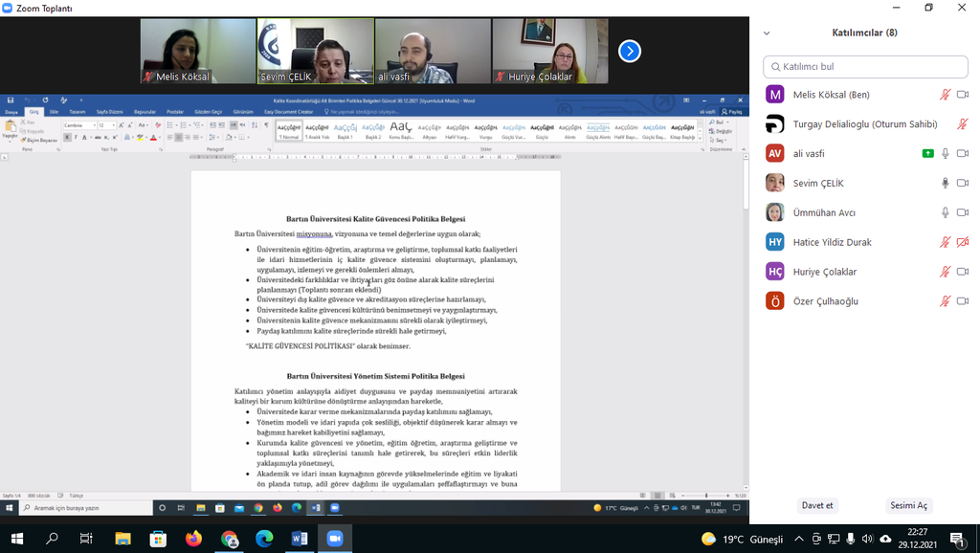Click the Sesimi Aç button

[908, 505]
